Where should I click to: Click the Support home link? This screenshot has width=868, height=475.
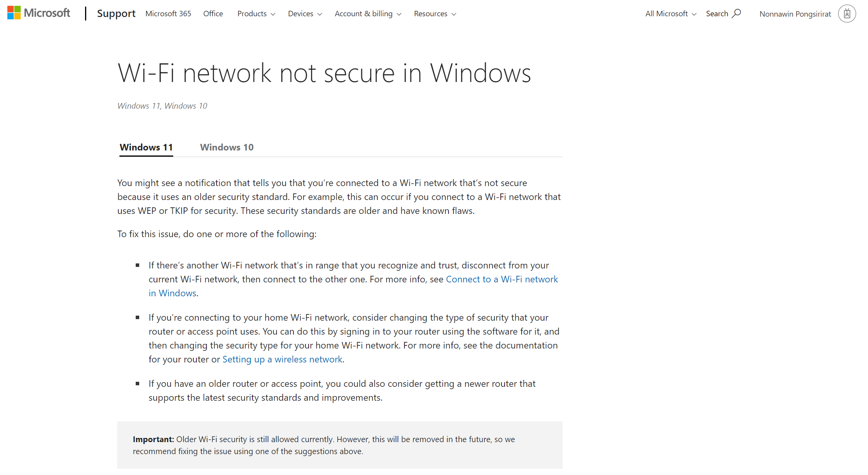[116, 14]
